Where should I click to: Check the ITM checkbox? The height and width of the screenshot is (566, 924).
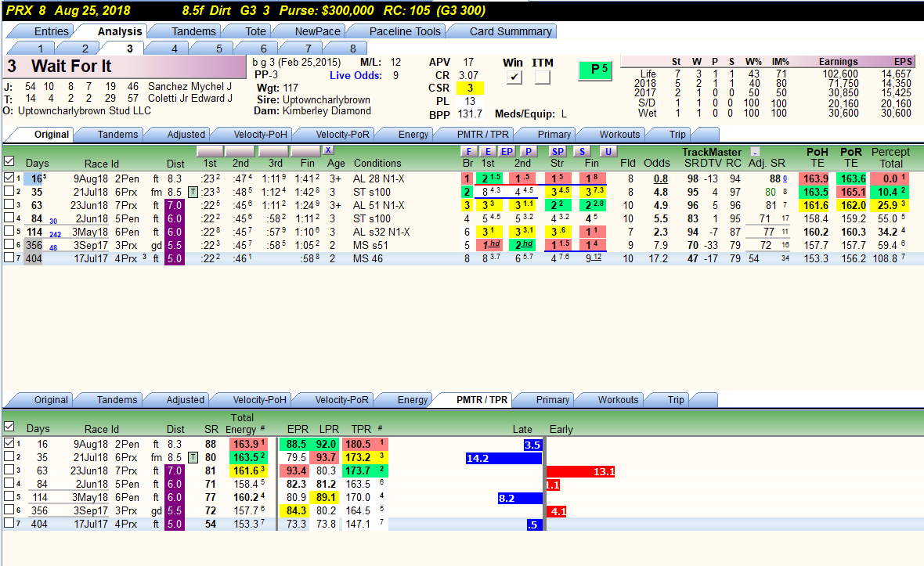[x=542, y=77]
